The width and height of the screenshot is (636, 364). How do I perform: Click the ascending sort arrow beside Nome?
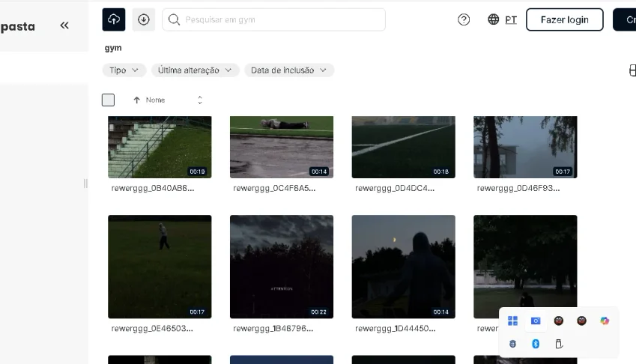coord(136,100)
